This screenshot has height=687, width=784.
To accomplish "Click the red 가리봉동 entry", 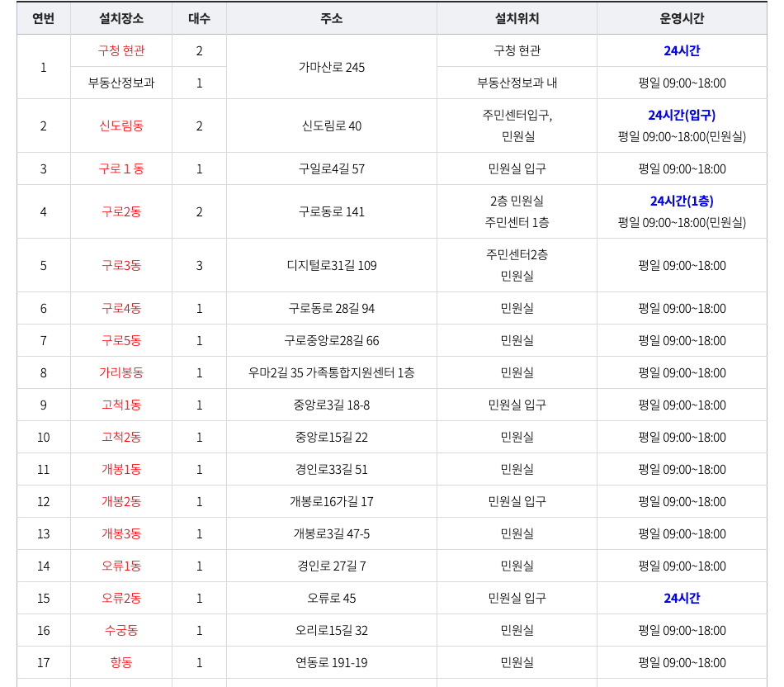I will (121, 372).
